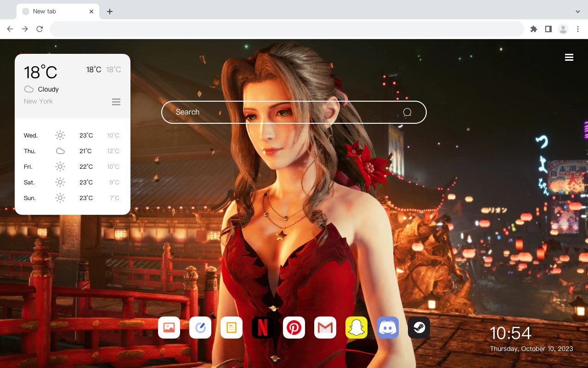
Task: Click the 10:54 clock display
Action: click(x=510, y=333)
